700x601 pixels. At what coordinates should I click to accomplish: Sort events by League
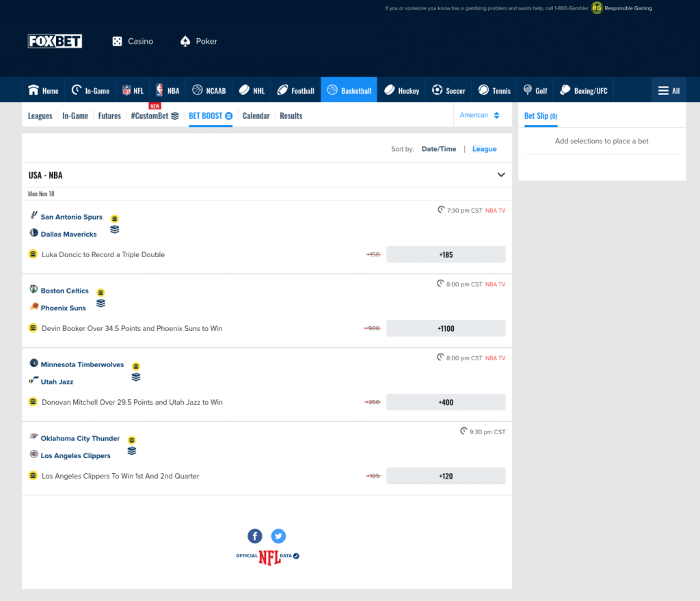[x=485, y=149]
